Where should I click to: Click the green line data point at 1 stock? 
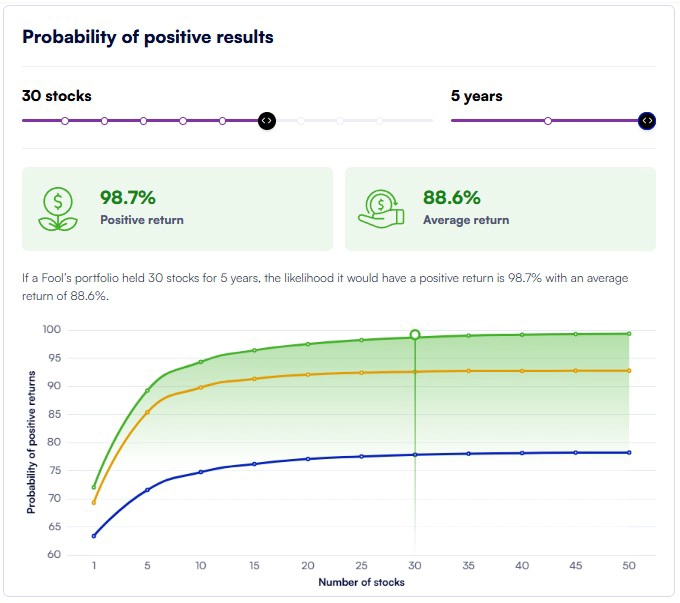point(94,487)
